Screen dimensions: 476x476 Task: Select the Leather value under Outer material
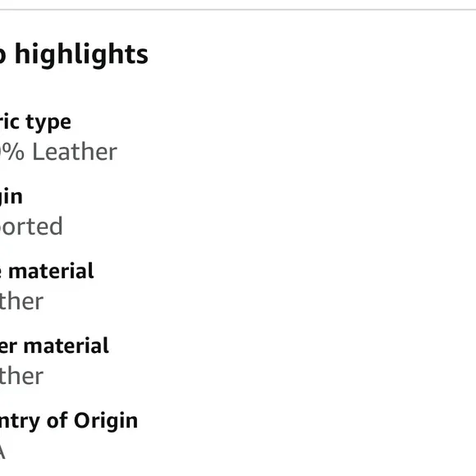(21, 376)
